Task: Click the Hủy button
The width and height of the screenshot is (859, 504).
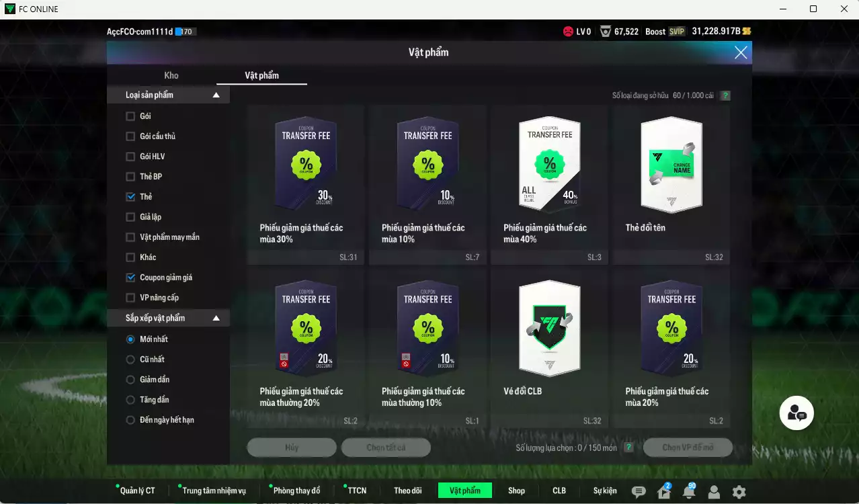Action: [x=292, y=447]
